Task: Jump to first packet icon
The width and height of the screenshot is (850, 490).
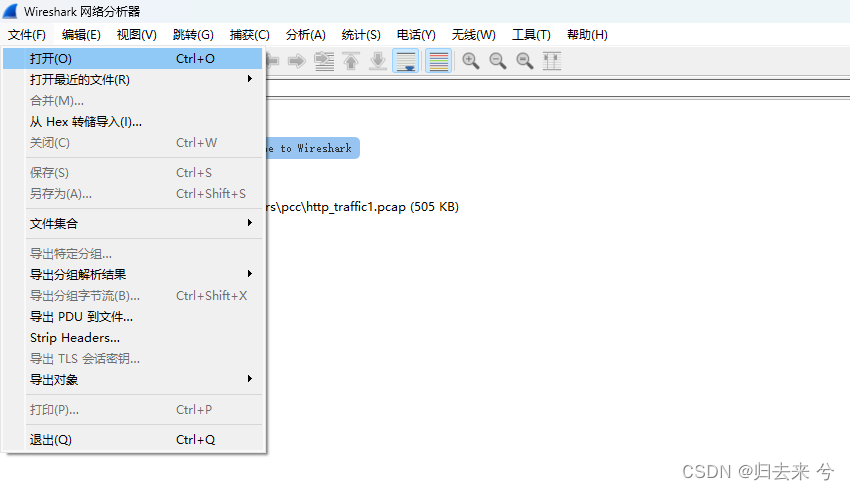Action: click(351, 61)
